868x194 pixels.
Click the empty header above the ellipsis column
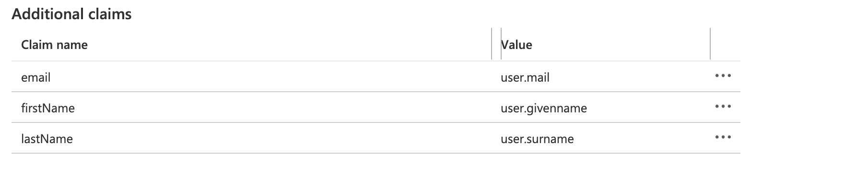coord(725,45)
